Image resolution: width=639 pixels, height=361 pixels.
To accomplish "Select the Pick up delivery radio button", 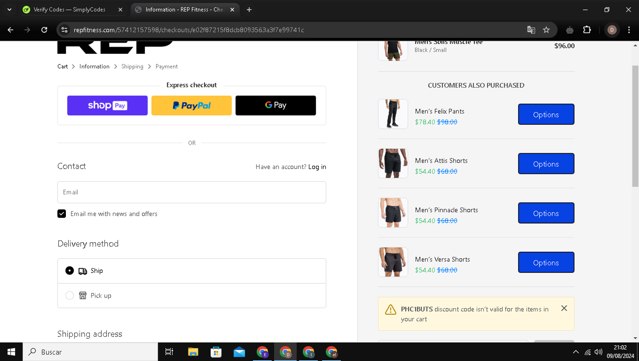I will pyautogui.click(x=70, y=295).
